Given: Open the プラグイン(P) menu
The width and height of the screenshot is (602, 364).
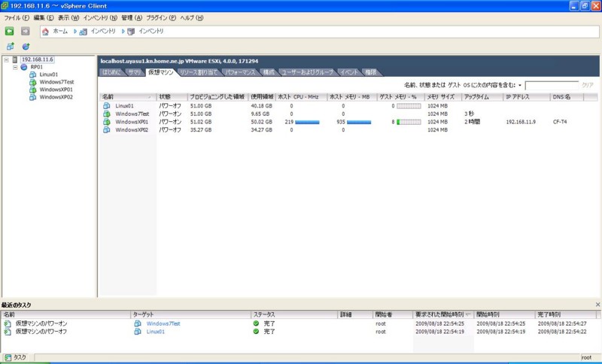Looking at the screenshot, I should (161, 18).
